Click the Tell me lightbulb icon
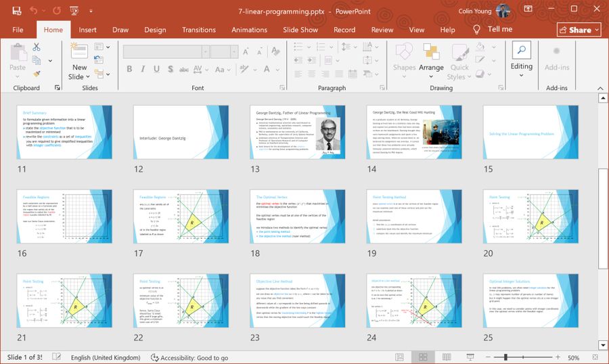The height and width of the screenshot is (364, 609). [476, 30]
